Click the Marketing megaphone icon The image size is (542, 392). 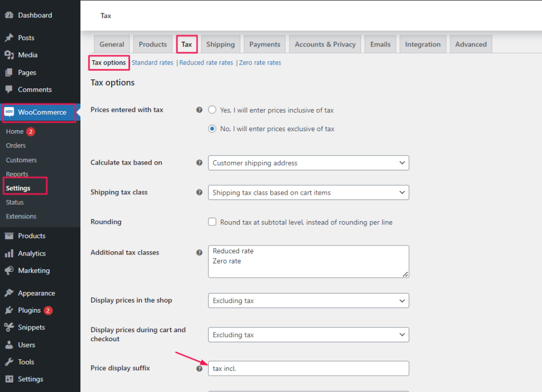[x=9, y=270]
